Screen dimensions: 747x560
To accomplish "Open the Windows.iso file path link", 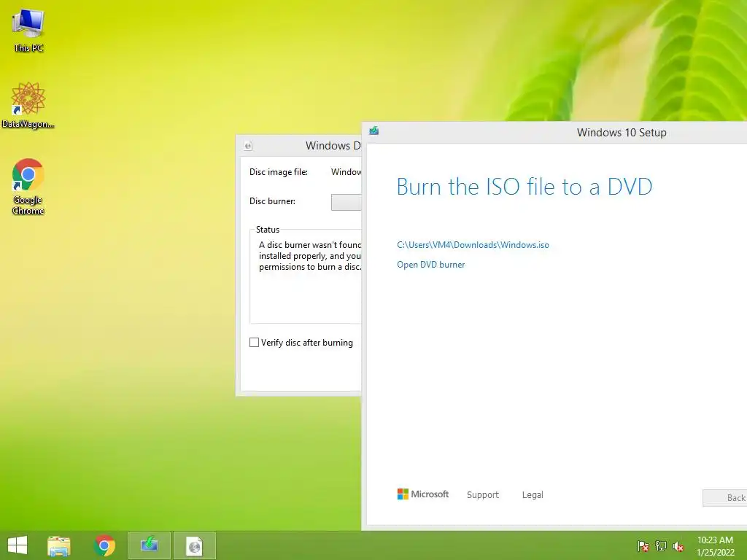I will pyautogui.click(x=473, y=245).
